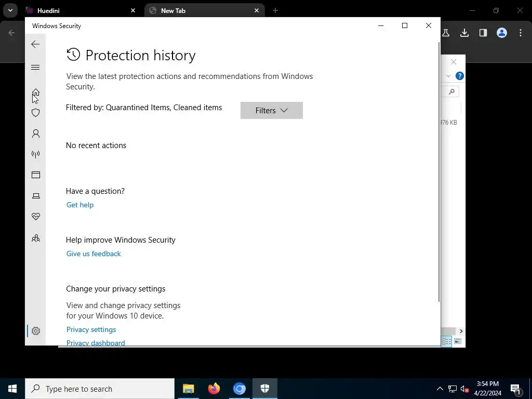This screenshot has height=399, width=532.
Task: Open the tab search dropdown arrow
Action: (x=10, y=10)
